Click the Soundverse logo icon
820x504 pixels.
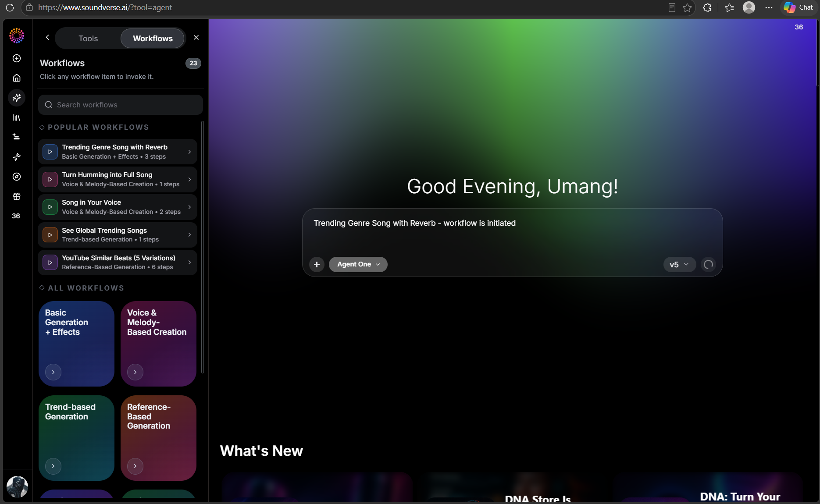click(17, 35)
